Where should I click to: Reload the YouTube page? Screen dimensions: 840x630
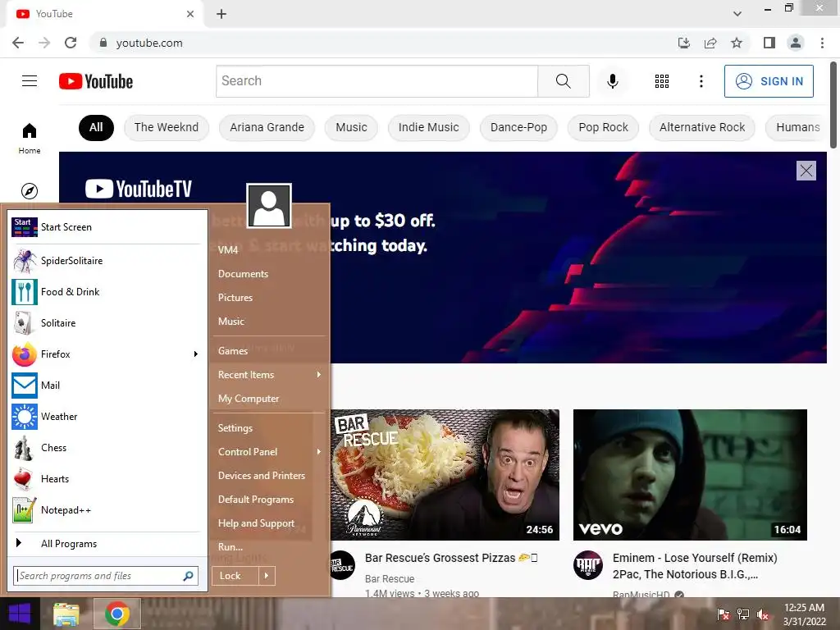[x=71, y=43]
